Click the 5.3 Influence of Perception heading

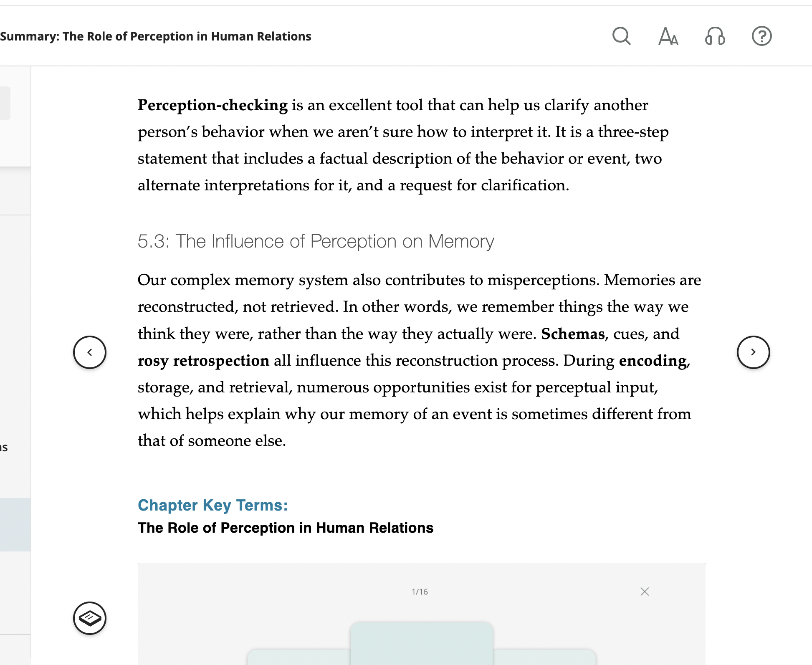pyautogui.click(x=316, y=241)
